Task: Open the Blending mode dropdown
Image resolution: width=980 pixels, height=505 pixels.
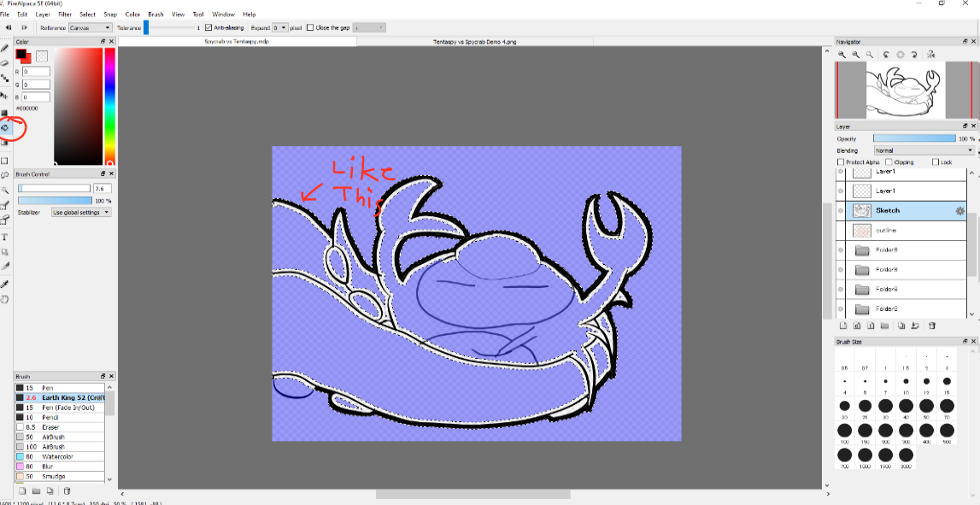Action: 924,150
